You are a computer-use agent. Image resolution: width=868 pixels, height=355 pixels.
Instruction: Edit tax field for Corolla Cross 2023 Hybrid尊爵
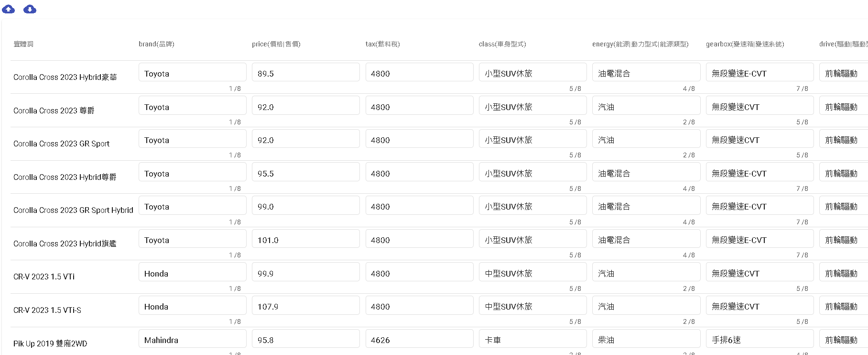[419, 172]
